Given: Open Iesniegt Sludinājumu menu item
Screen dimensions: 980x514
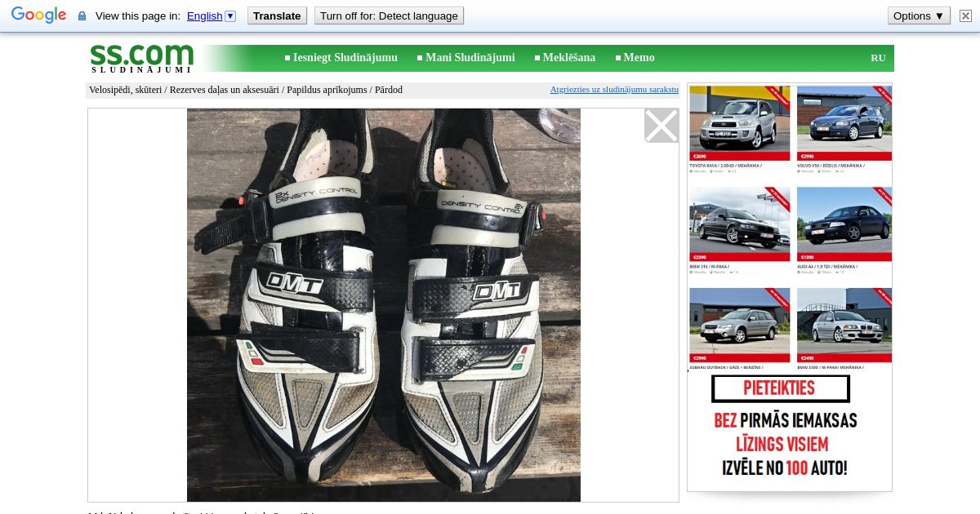Looking at the screenshot, I should 345,58.
